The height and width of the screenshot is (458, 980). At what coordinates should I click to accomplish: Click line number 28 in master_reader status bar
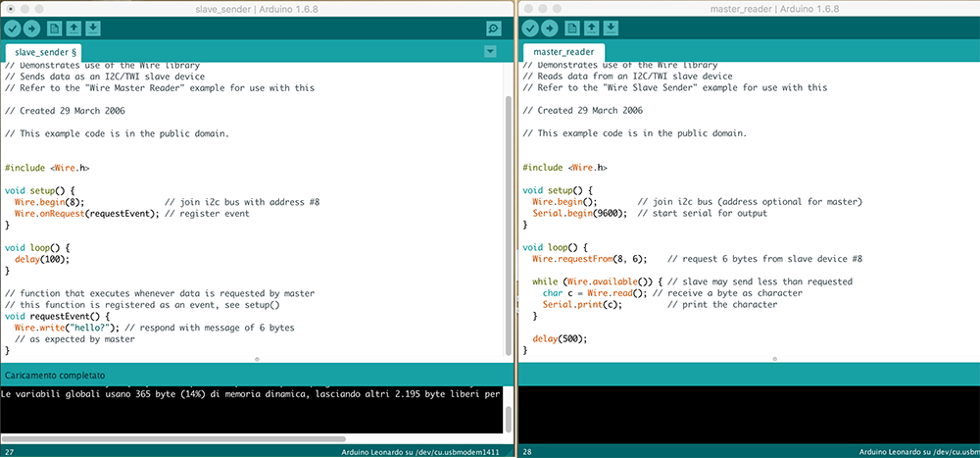click(x=526, y=452)
